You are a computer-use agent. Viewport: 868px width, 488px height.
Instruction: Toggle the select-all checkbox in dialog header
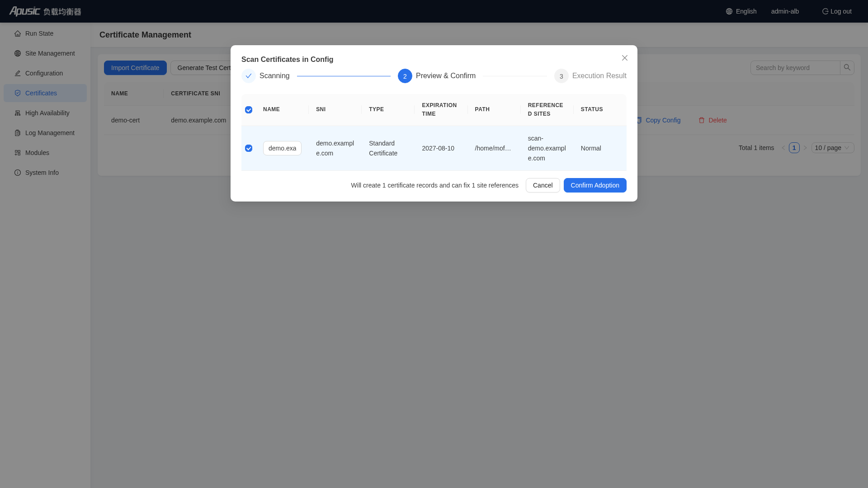(x=249, y=110)
